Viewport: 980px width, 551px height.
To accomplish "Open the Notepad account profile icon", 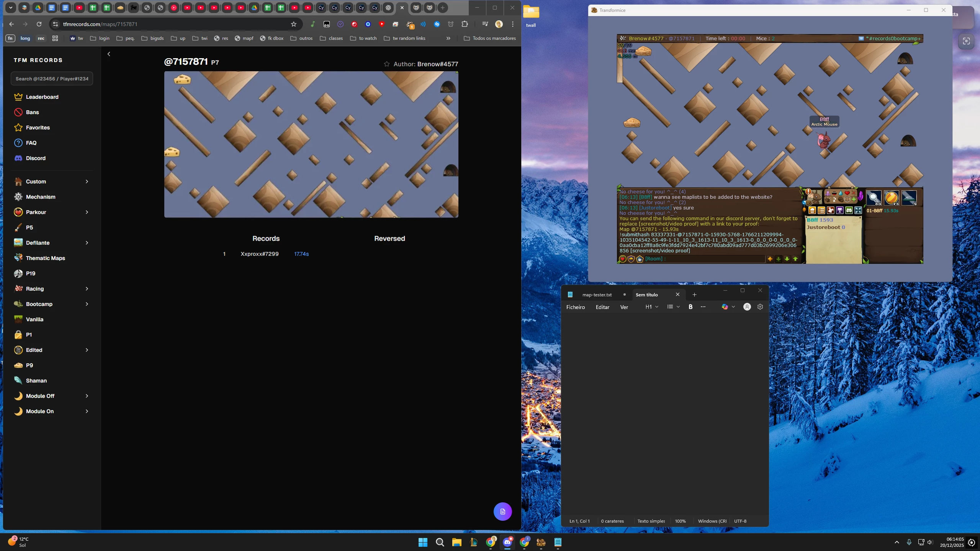I will coord(747,307).
